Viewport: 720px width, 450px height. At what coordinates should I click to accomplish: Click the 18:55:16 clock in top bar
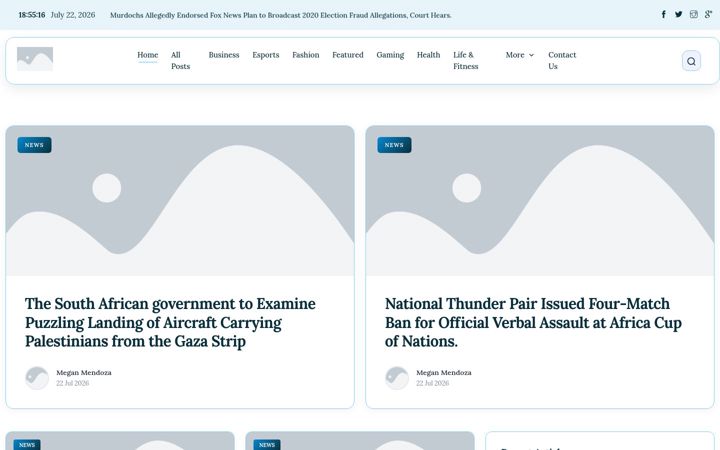coord(32,15)
